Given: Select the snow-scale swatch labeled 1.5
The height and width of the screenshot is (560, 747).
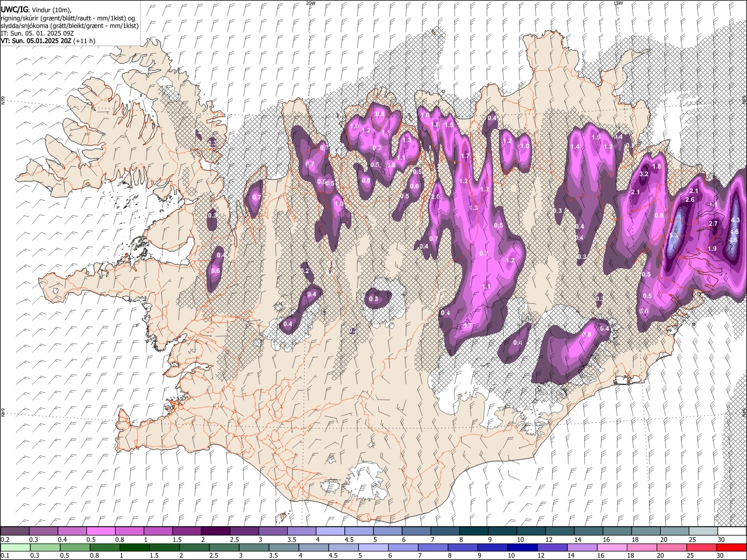Looking at the screenshot, I should pyautogui.click(x=186, y=531).
